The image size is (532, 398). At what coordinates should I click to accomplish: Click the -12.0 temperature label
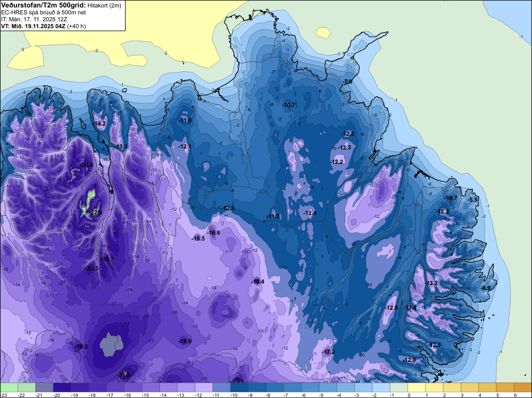coord(409,360)
